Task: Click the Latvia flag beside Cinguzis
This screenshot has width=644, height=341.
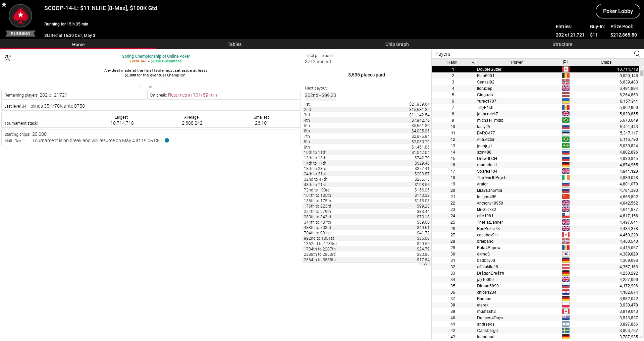Action: point(566,95)
